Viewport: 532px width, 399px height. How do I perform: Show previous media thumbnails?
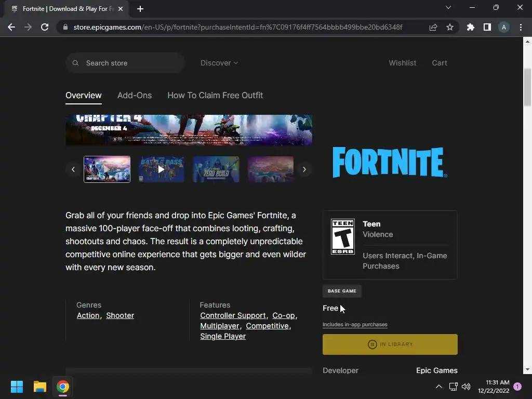(73, 169)
